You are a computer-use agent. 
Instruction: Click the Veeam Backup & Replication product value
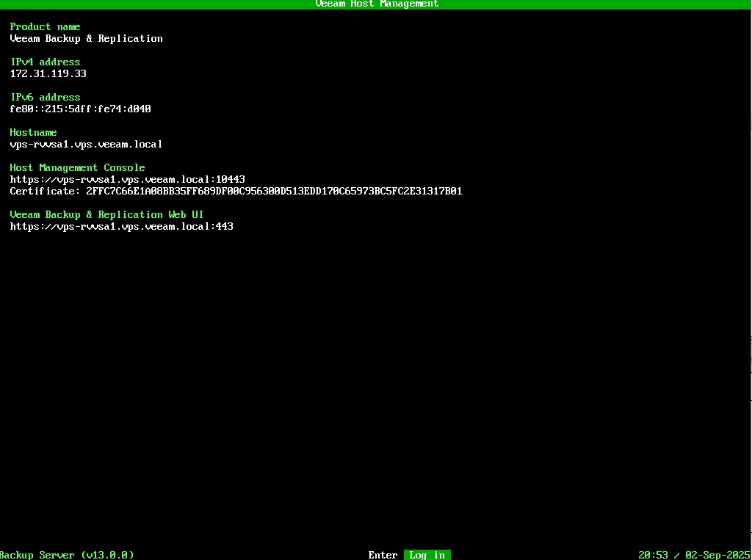click(x=86, y=38)
